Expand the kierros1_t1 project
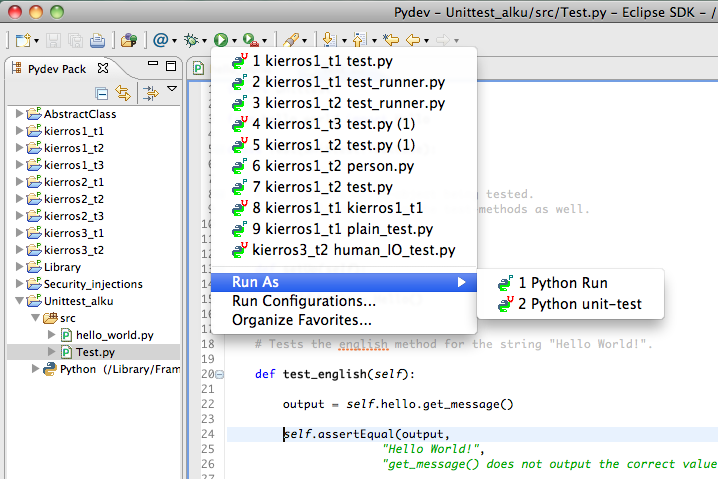718x479 pixels. click(x=19, y=131)
